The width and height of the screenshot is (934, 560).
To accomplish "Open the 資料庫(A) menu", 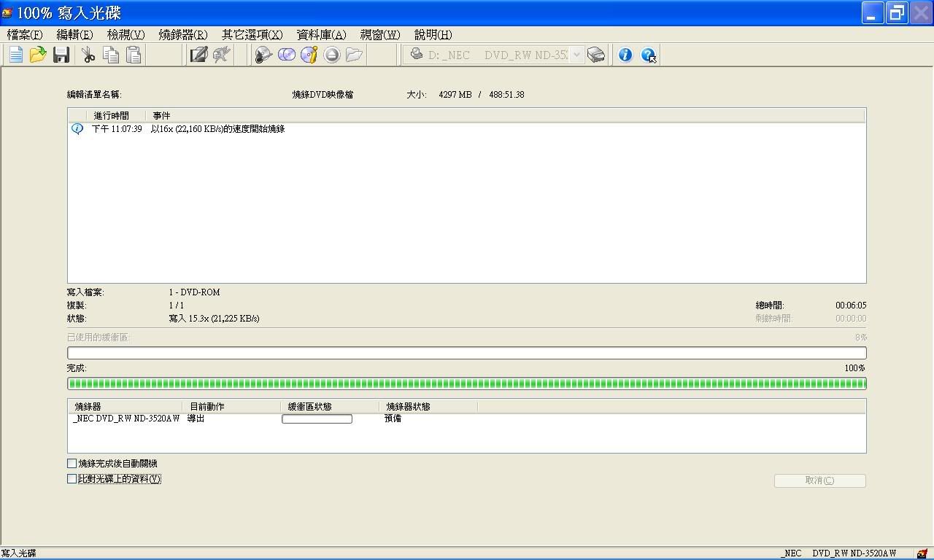I will tap(321, 34).
